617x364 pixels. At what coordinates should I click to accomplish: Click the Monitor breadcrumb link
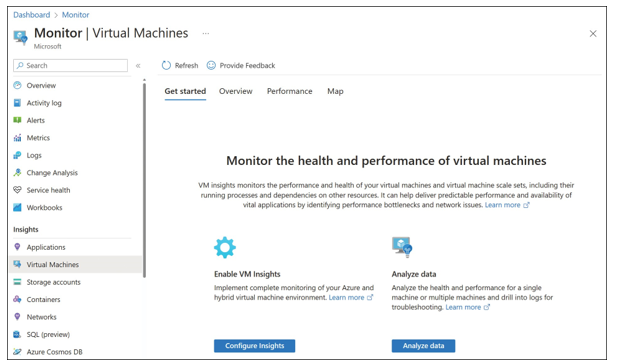[x=76, y=15]
